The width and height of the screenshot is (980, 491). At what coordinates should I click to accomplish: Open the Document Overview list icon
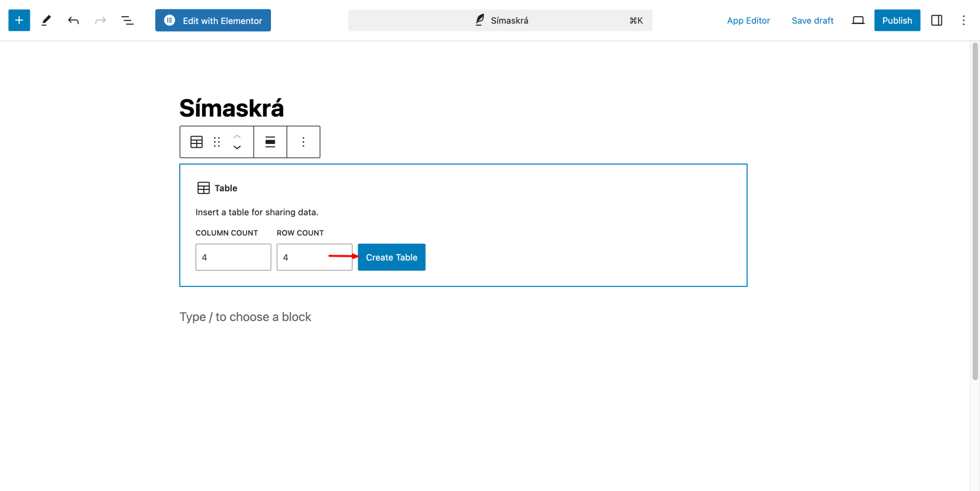pos(127,21)
